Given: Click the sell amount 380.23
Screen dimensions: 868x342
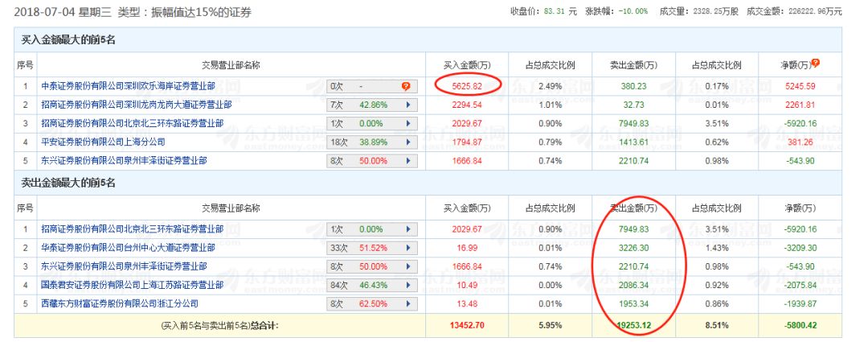Looking at the screenshot, I should [633, 86].
